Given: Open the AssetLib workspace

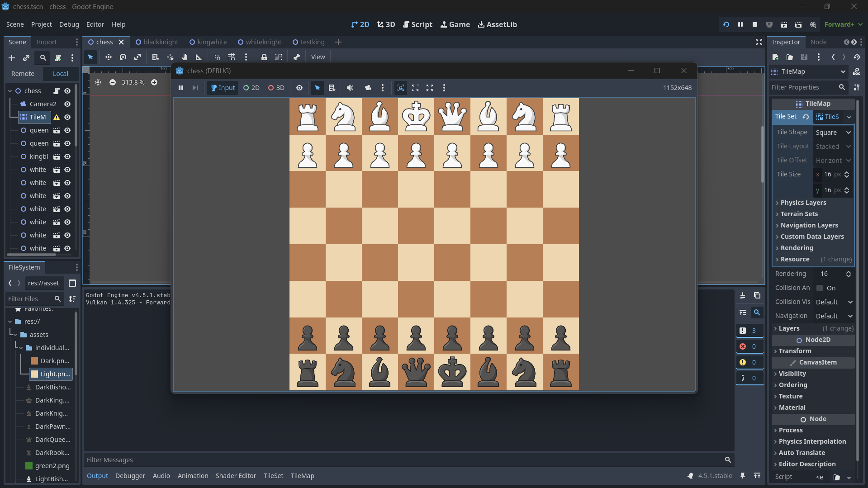Looking at the screenshot, I should click(x=497, y=24).
